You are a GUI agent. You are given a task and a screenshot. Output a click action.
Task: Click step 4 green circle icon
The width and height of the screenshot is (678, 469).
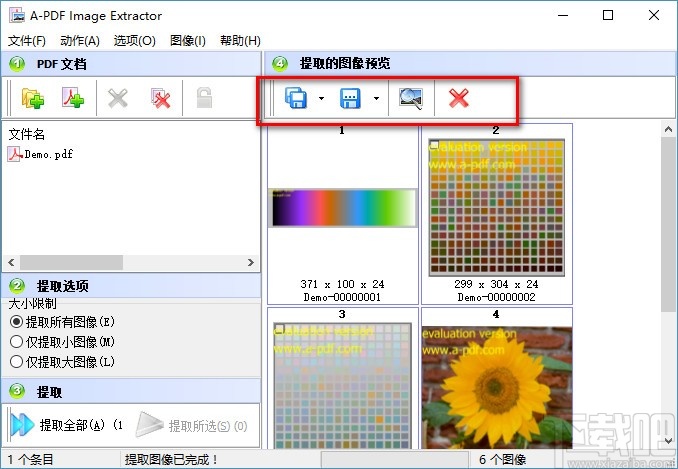point(280,64)
